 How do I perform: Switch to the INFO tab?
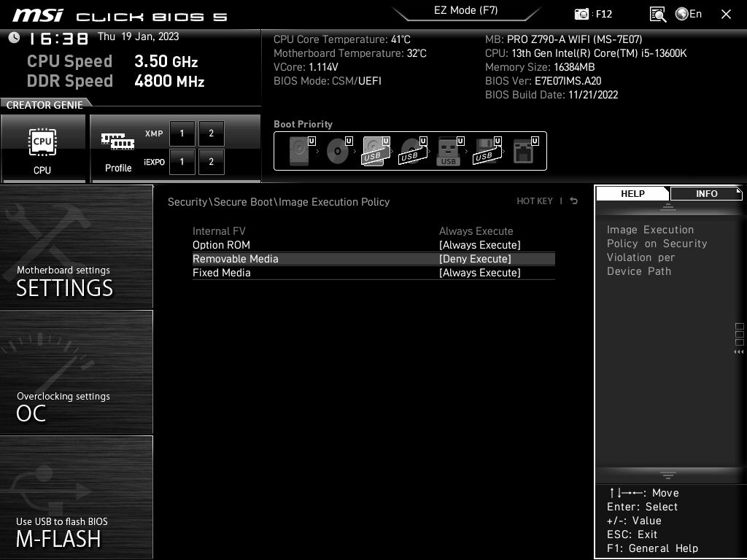tap(705, 193)
